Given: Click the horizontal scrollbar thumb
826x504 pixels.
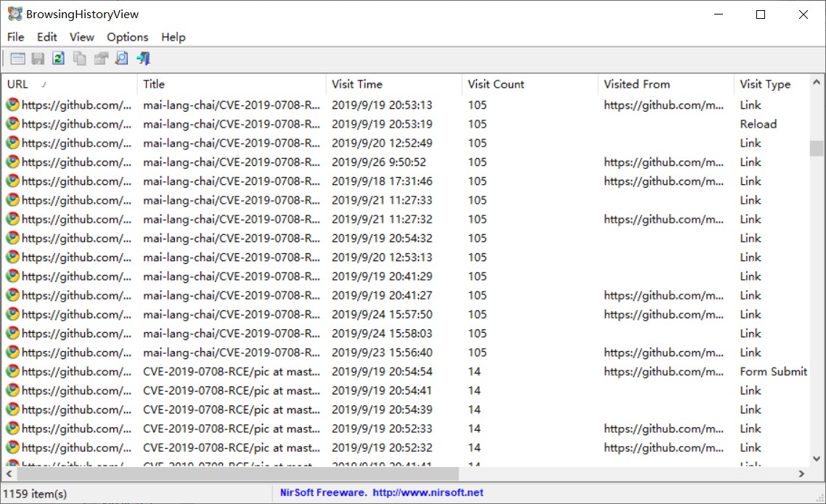Looking at the screenshot, I should [x=238, y=474].
